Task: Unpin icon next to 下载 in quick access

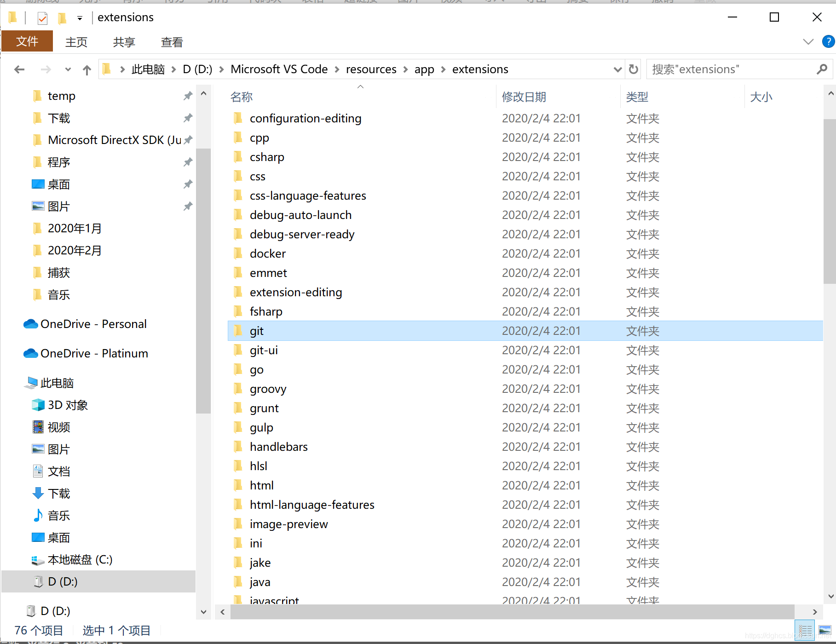Action: [188, 118]
